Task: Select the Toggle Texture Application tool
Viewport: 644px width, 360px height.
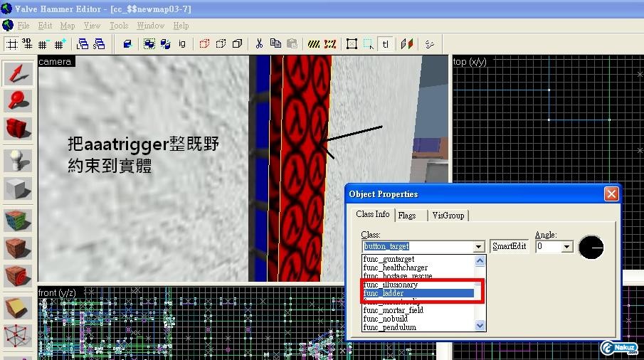Action: (x=18, y=220)
